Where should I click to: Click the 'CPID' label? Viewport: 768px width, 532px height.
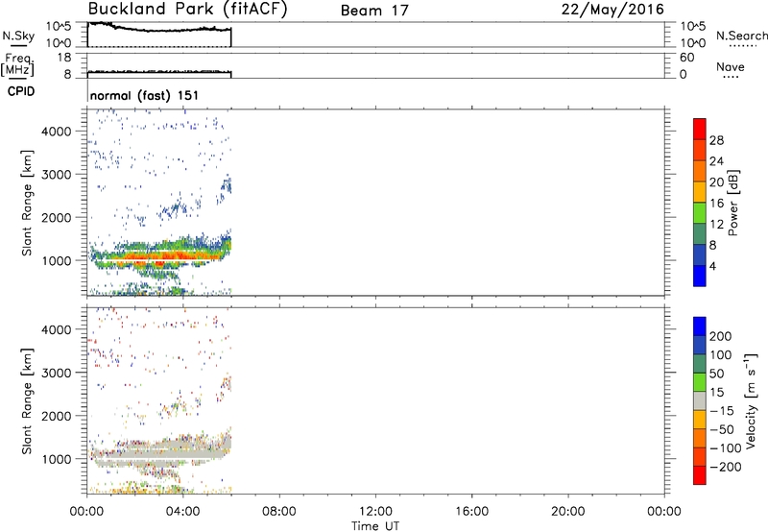[x=21, y=91]
